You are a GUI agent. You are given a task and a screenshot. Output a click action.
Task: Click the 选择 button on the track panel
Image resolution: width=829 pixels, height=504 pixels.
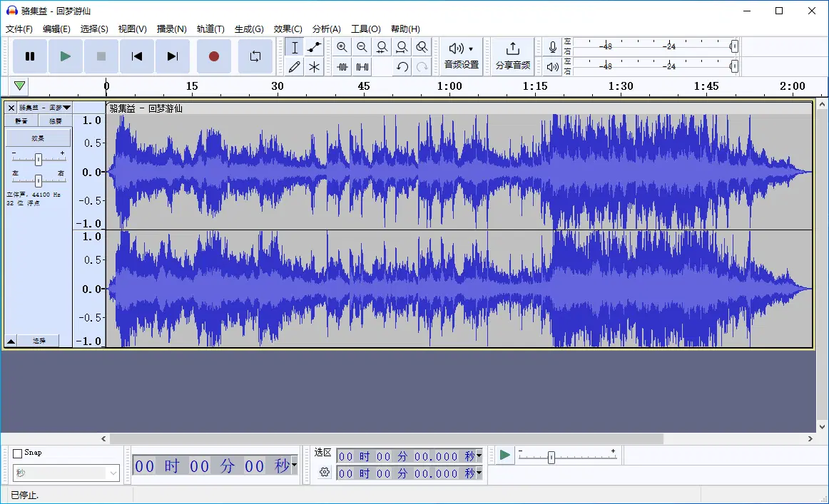tap(39, 340)
